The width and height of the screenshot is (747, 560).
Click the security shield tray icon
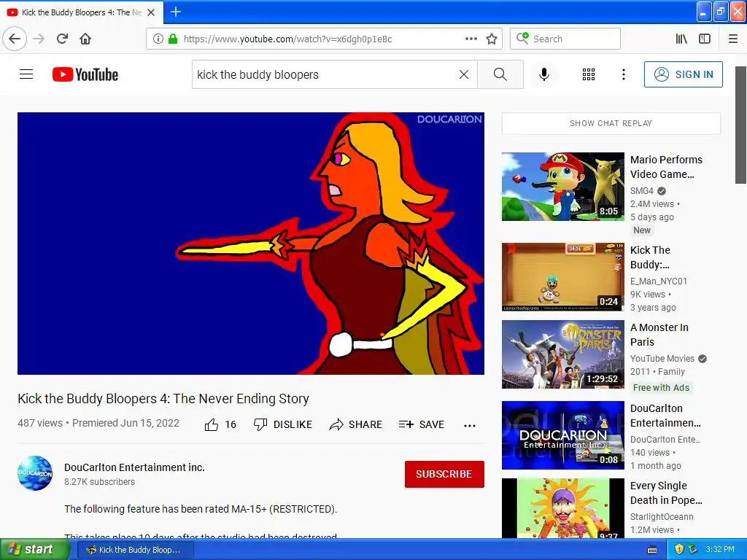[x=679, y=549]
